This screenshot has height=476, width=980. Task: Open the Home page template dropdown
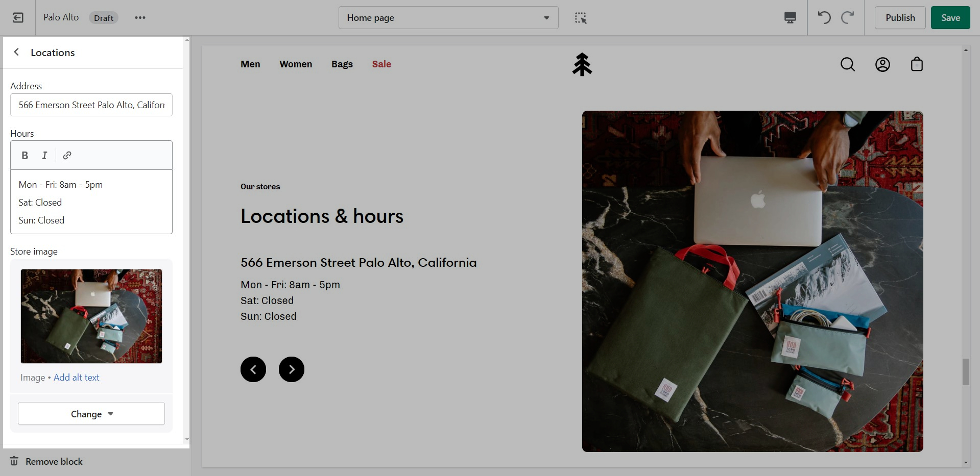tap(448, 18)
